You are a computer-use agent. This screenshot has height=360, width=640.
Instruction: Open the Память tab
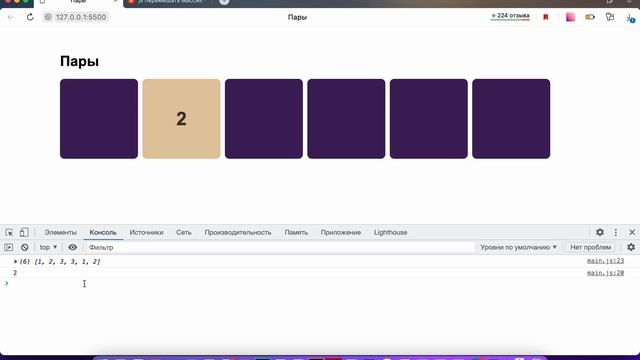(296, 232)
